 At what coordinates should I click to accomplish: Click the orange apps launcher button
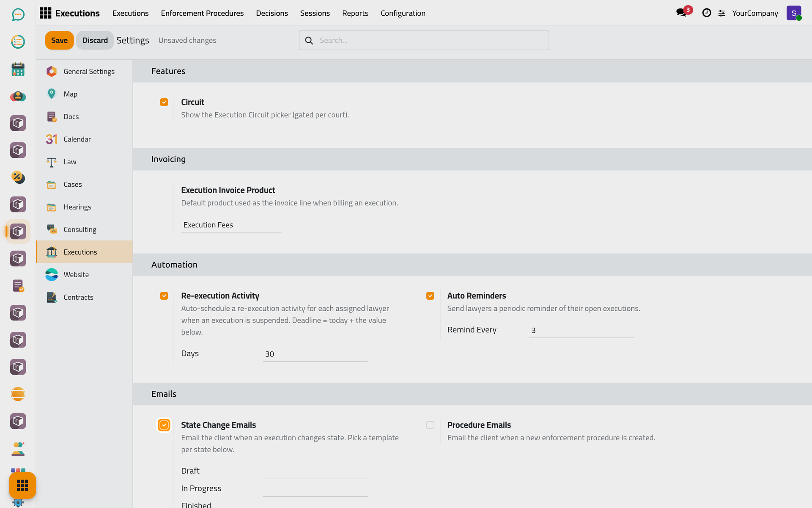coord(22,485)
